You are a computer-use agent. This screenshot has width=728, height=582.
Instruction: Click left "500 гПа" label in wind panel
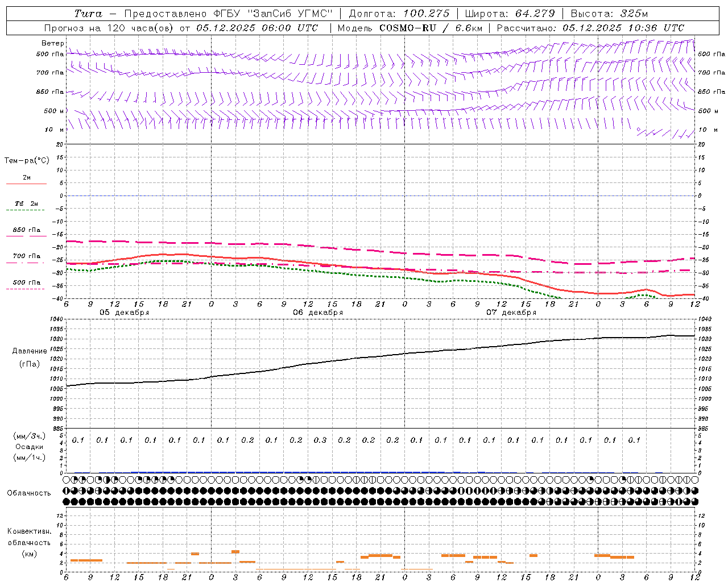[50, 54]
